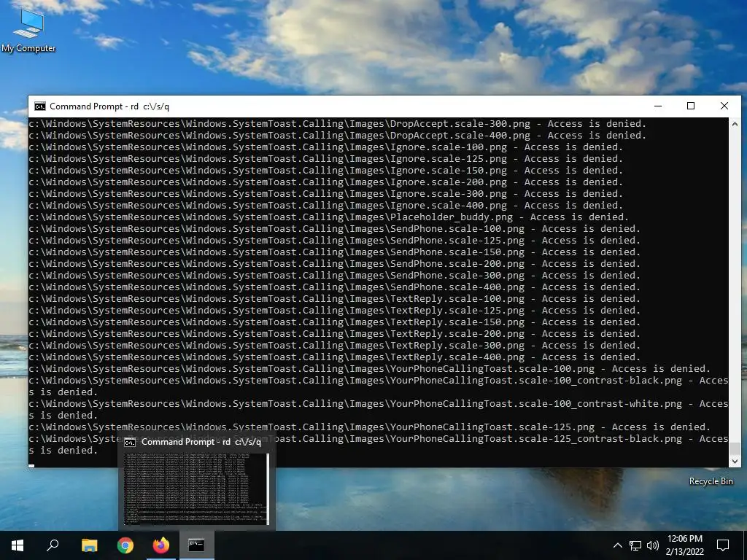The image size is (747, 560).
Task: Click the scrollbar up arrow in Command Prompt
Action: coord(735,124)
